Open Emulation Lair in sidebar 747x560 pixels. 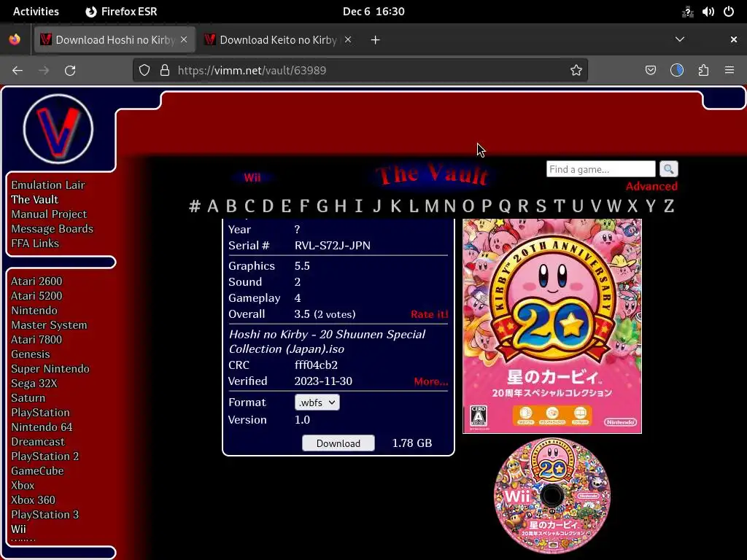coord(48,184)
